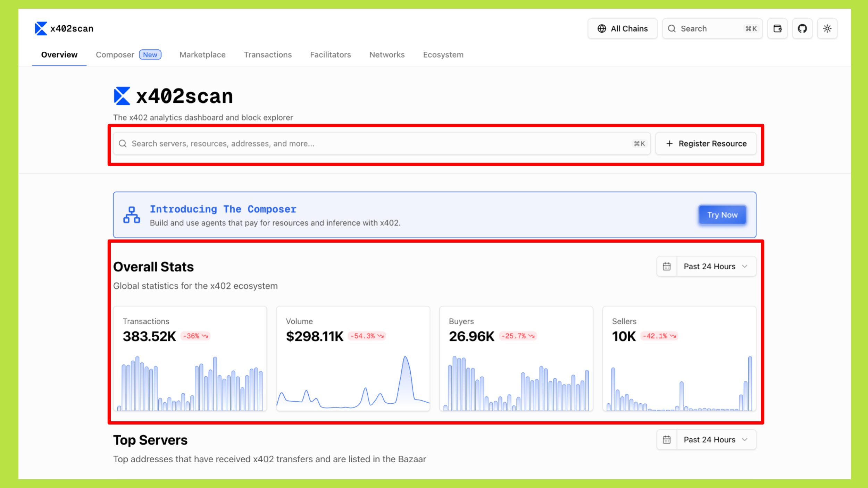Click the calendar icon beside Top Servers
The height and width of the screenshot is (488, 868).
click(x=667, y=440)
